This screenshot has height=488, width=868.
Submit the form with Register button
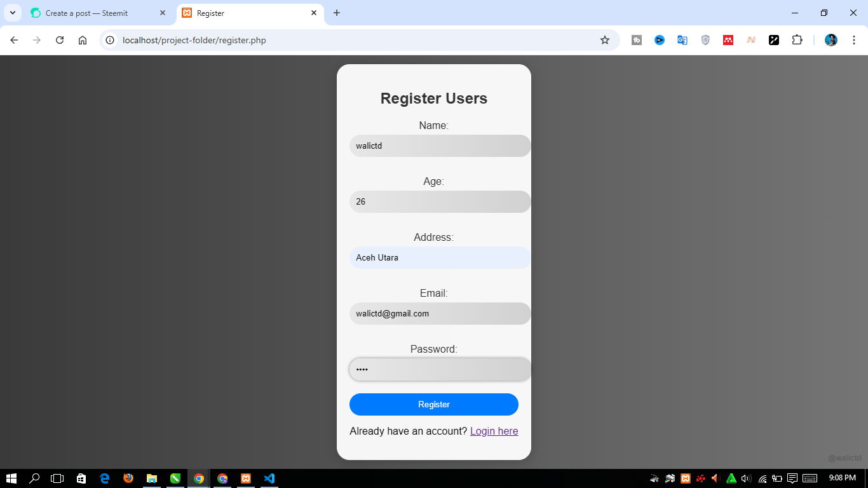pyautogui.click(x=434, y=404)
